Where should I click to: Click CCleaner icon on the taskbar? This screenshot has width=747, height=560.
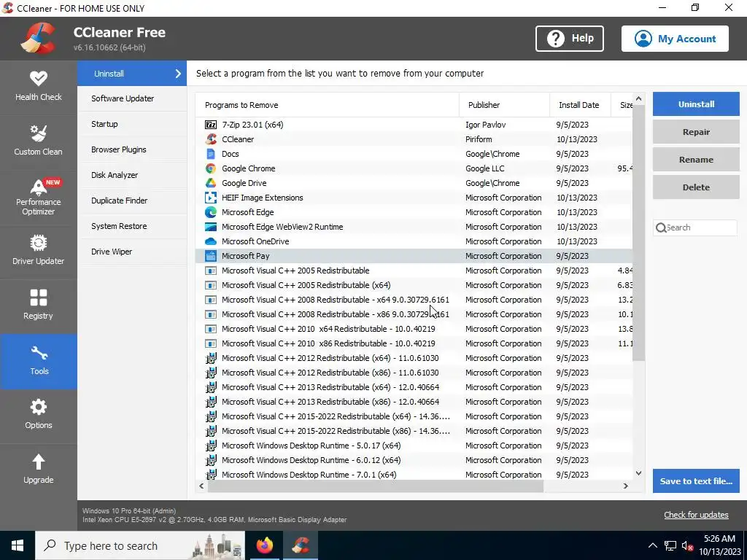point(301,545)
